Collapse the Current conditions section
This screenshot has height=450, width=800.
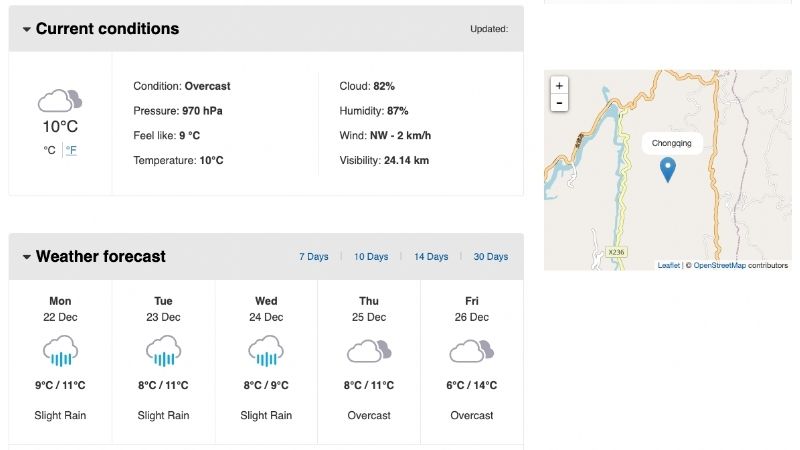point(27,30)
